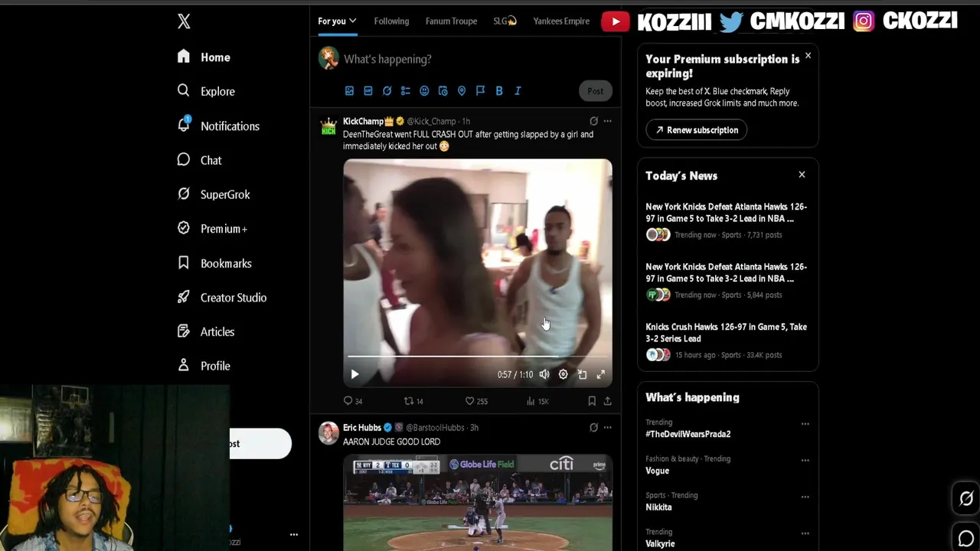980x551 pixels.
Task: Toggle picture-in-picture for video
Action: (582, 374)
